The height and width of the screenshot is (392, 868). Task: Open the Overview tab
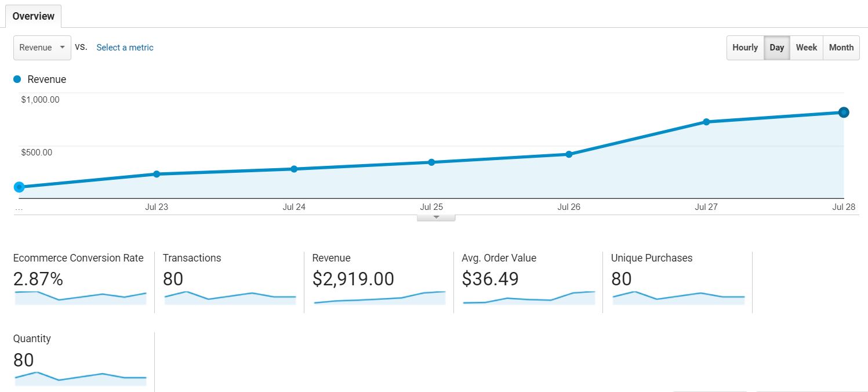coord(33,16)
